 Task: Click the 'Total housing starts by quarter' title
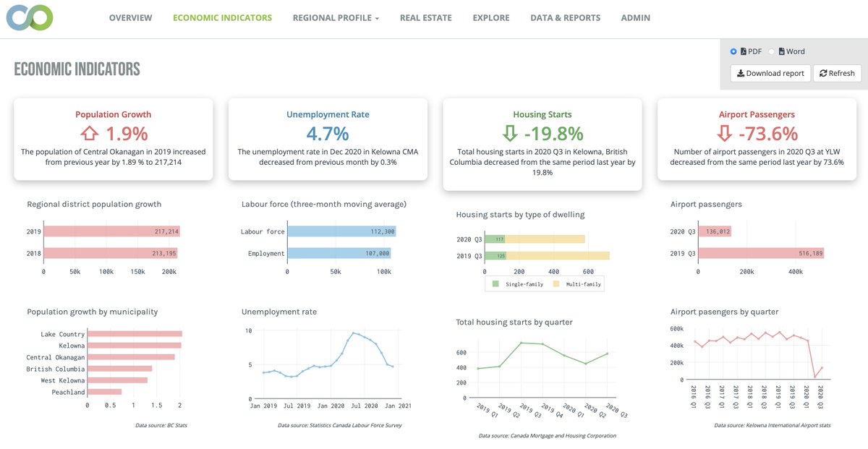[x=514, y=322]
